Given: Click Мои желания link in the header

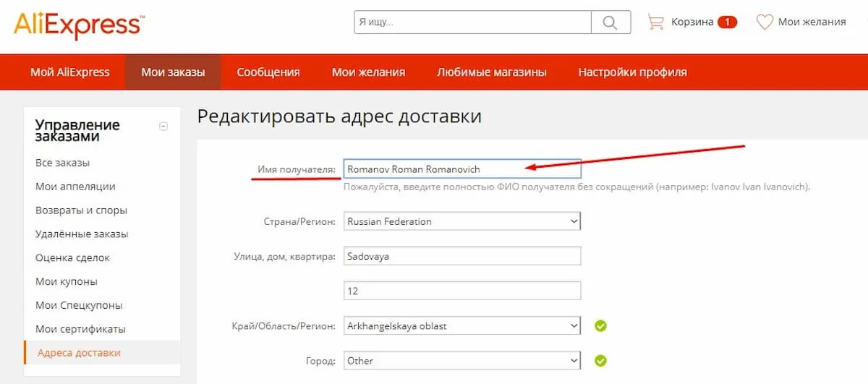Looking at the screenshot, I should pos(812,22).
